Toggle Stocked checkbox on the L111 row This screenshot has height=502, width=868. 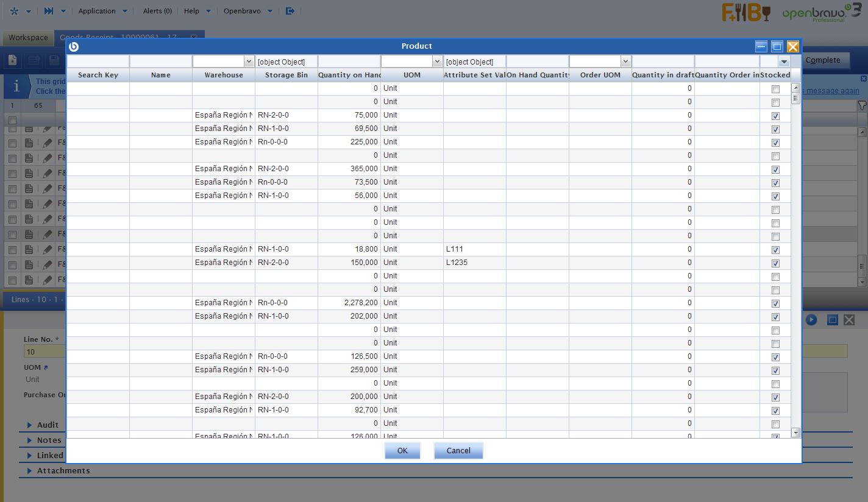pos(775,250)
